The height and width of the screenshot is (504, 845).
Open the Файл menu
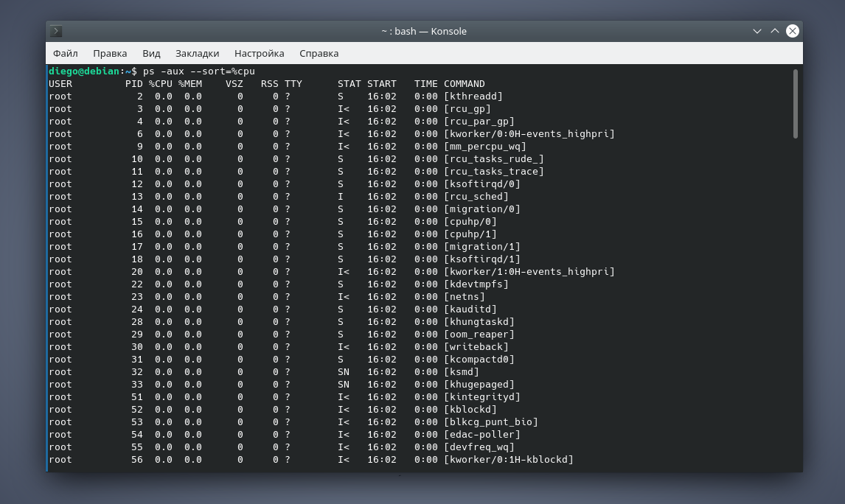[x=66, y=53]
